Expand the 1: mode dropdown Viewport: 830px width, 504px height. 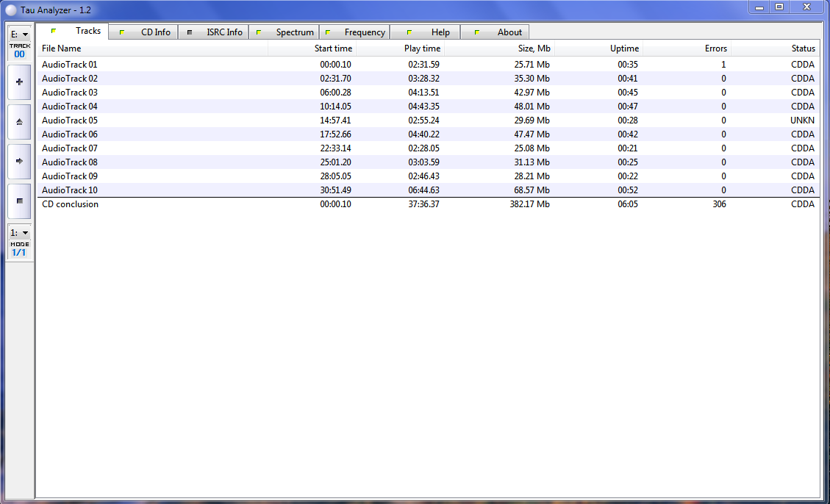tap(19, 233)
